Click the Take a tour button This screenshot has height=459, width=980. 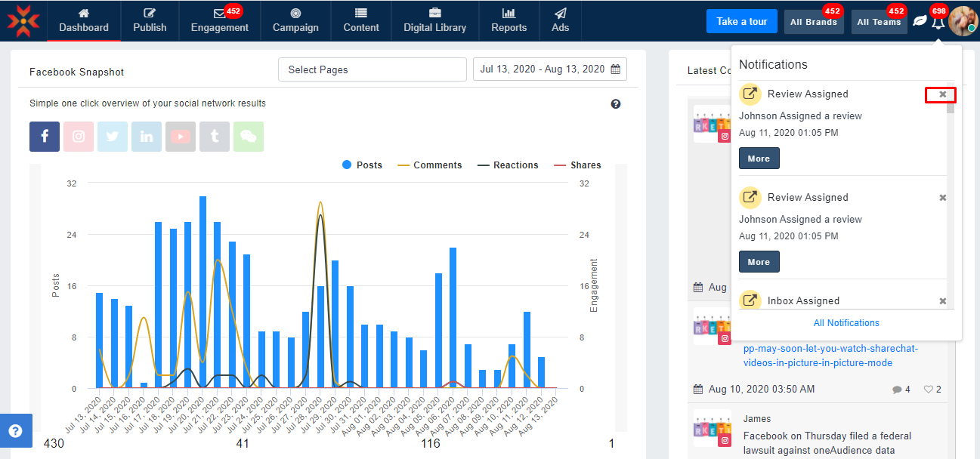(741, 21)
